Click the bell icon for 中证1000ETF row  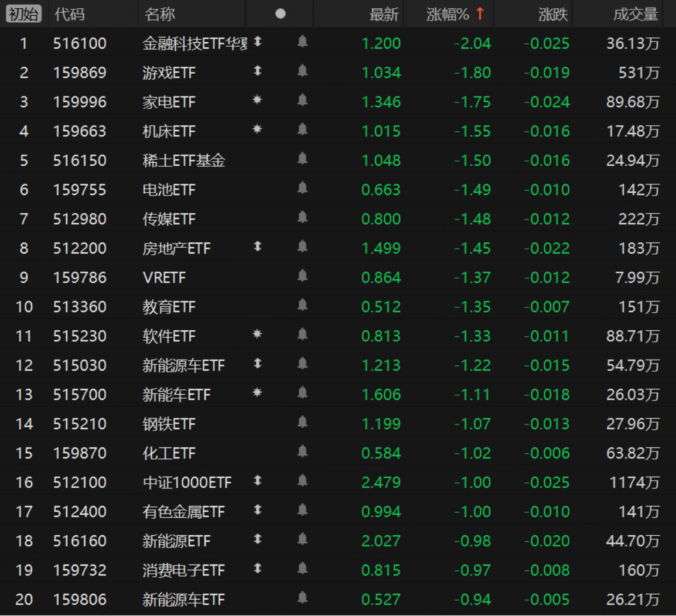click(303, 481)
